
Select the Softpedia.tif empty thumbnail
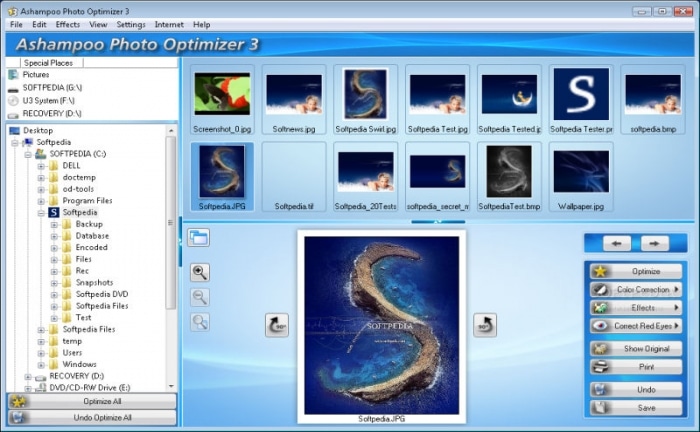point(294,177)
